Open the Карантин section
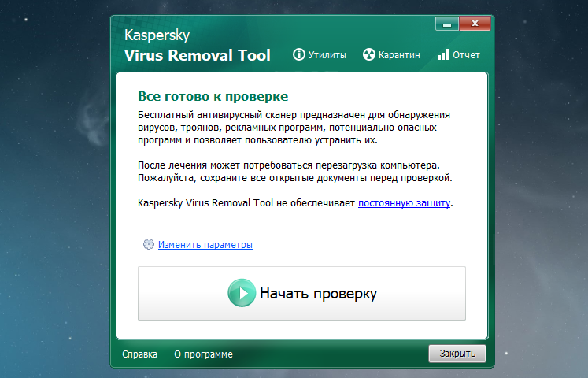This screenshot has height=378, width=588. pos(391,55)
